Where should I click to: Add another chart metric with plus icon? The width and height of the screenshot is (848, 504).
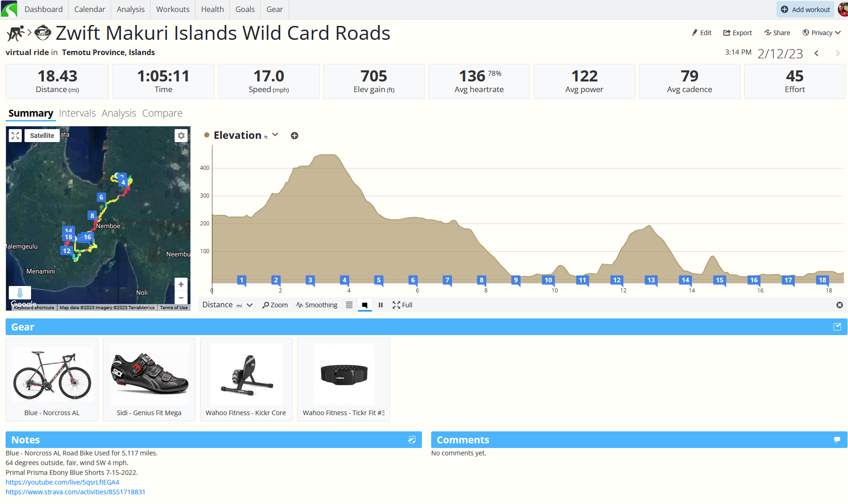click(x=294, y=136)
